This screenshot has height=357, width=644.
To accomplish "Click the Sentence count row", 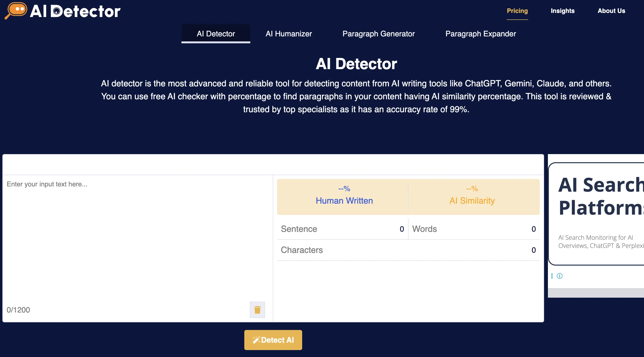I will coord(342,229).
